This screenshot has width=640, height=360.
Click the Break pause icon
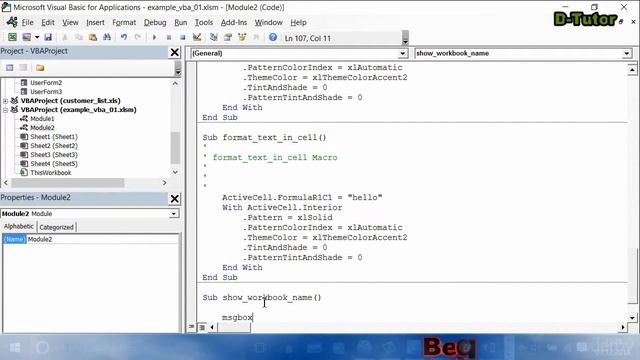(x=169, y=38)
